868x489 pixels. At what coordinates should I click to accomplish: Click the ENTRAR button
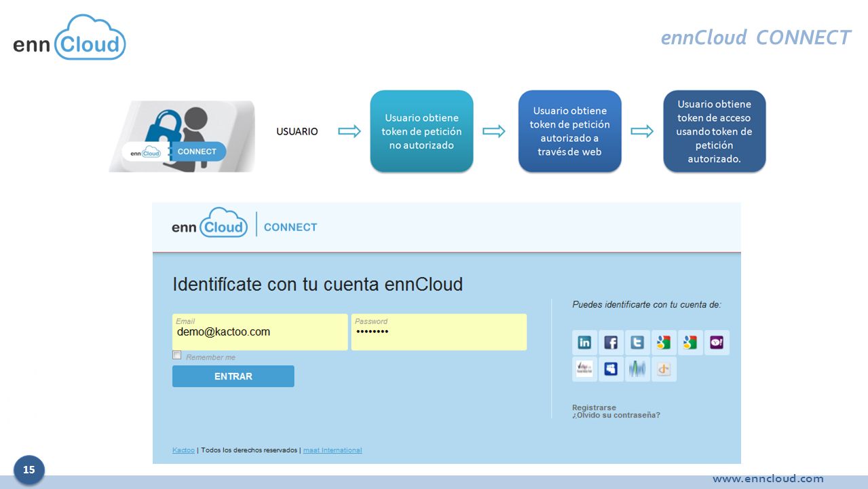233,376
